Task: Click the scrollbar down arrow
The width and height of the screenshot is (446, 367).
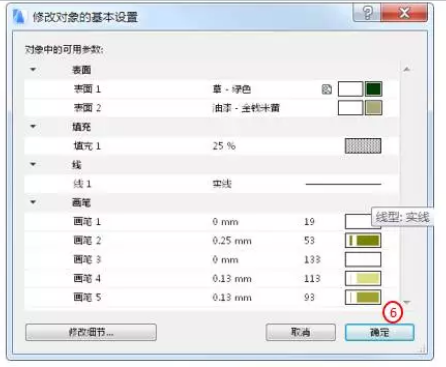Action: point(407,302)
